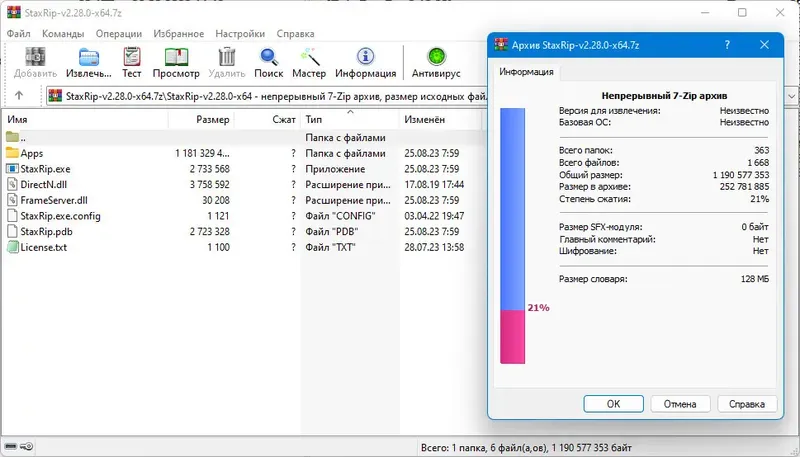Click the WinRAR icon in address bar

click(x=55, y=95)
